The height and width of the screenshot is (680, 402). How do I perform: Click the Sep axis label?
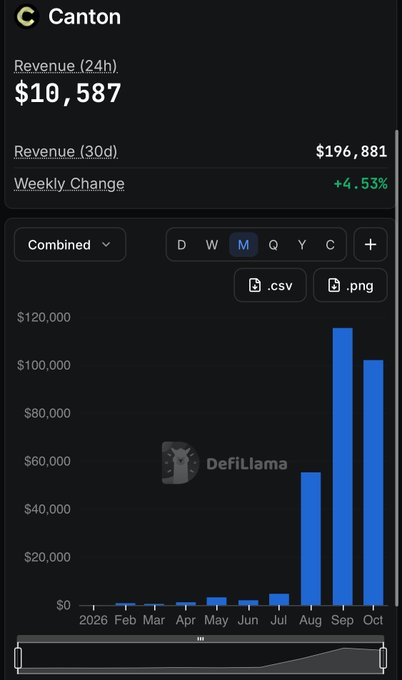342,620
